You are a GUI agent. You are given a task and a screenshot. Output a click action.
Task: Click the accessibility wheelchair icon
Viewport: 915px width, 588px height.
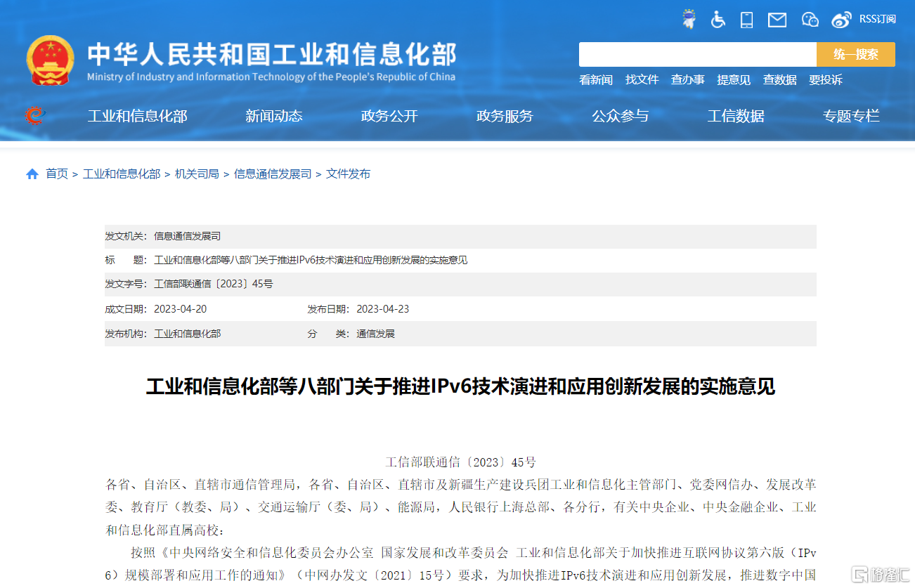click(718, 20)
